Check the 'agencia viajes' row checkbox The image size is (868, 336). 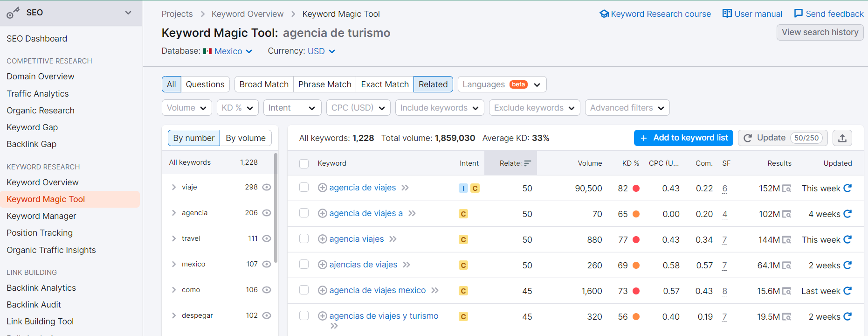click(304, 238)
